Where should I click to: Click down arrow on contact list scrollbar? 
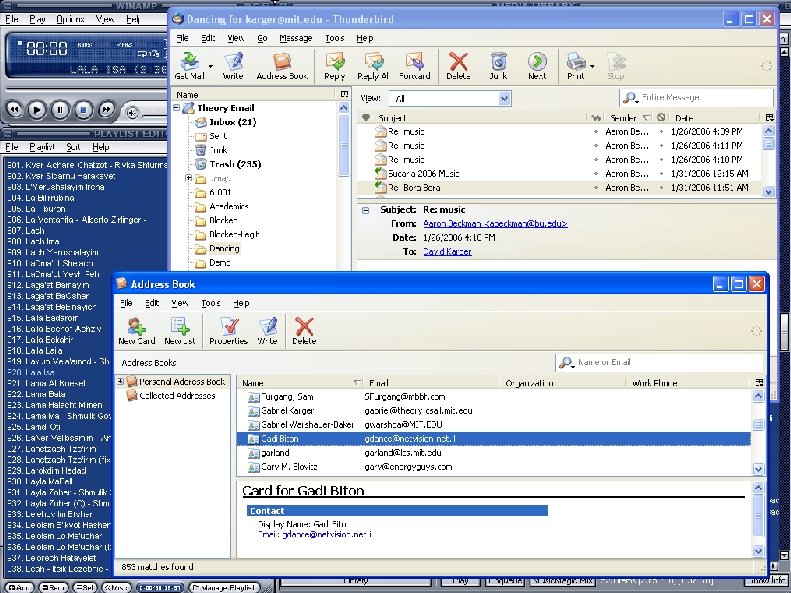758,468
